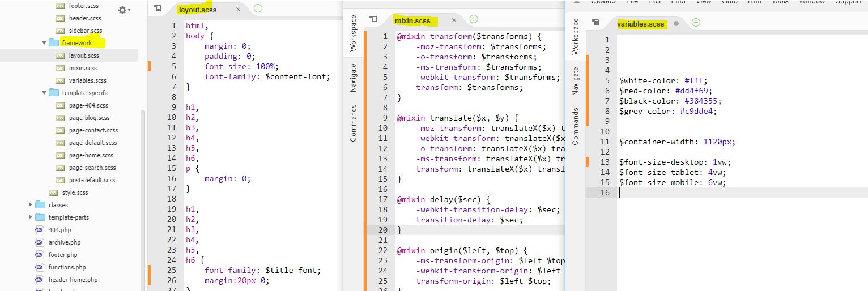Click the new tab plus icon beside variables.scss
The width and height of the screenshot is (868, 291).
696,23
